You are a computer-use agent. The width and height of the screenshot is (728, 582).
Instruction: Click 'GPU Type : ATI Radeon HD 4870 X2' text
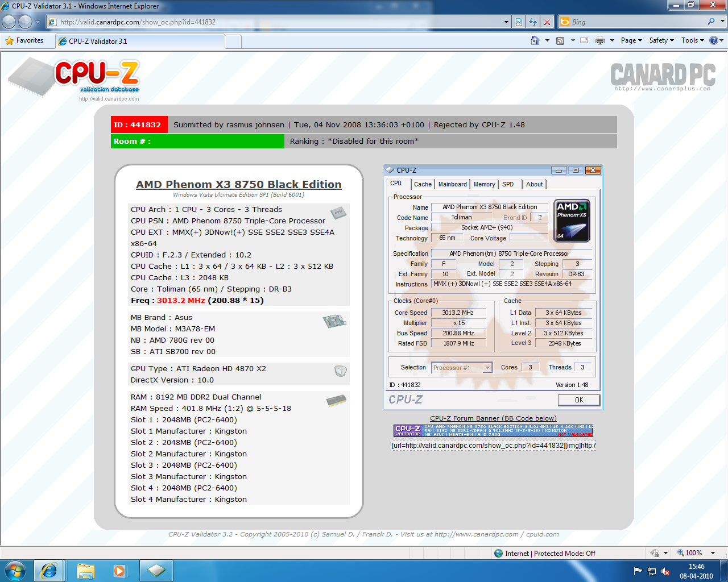[x=198, y=369]
